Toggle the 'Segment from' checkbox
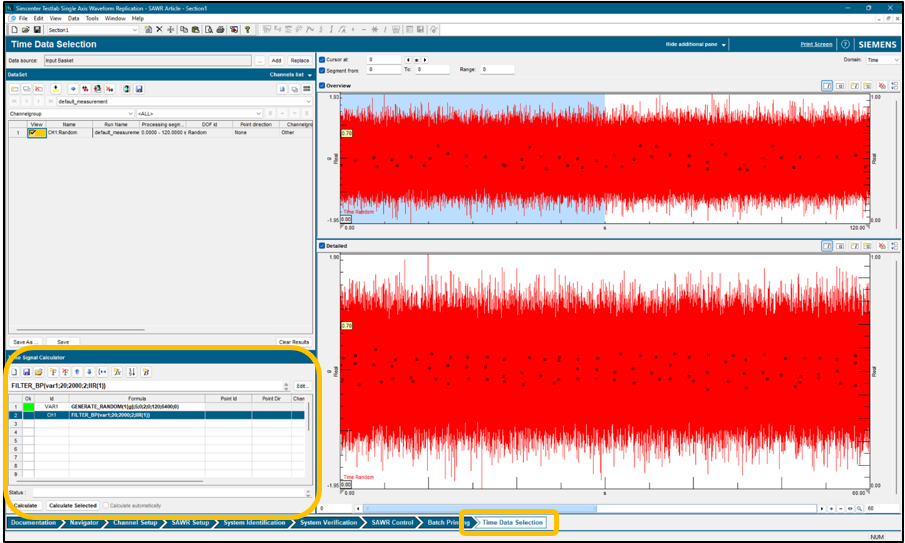This screenshot has height=543, width=905. coord(322,70)
